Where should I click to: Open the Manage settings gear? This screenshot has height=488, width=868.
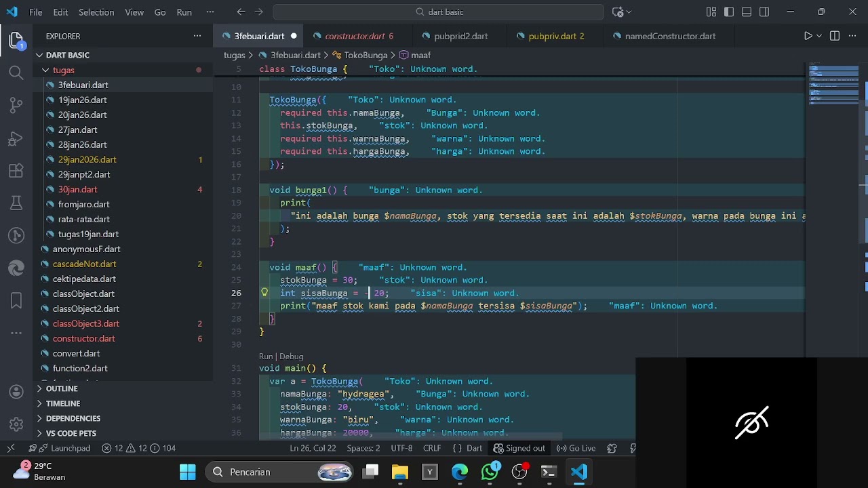[16, 425]
